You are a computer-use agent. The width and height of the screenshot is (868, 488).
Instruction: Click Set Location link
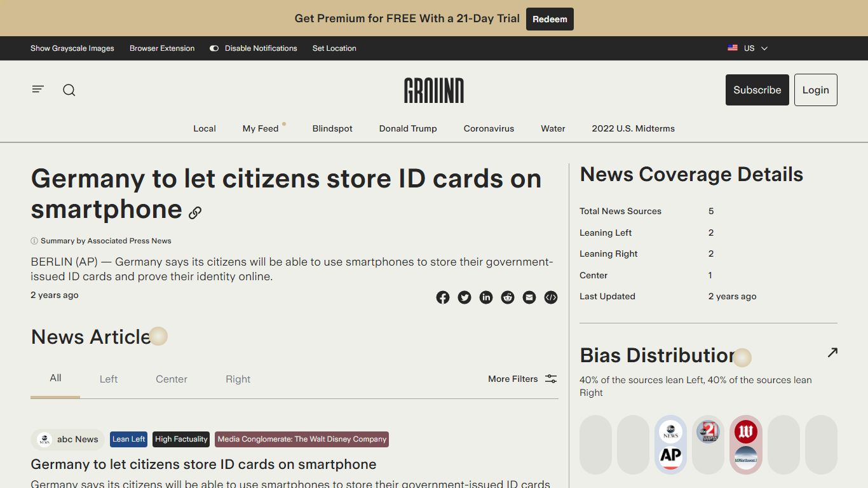click(x=334, y=48)
